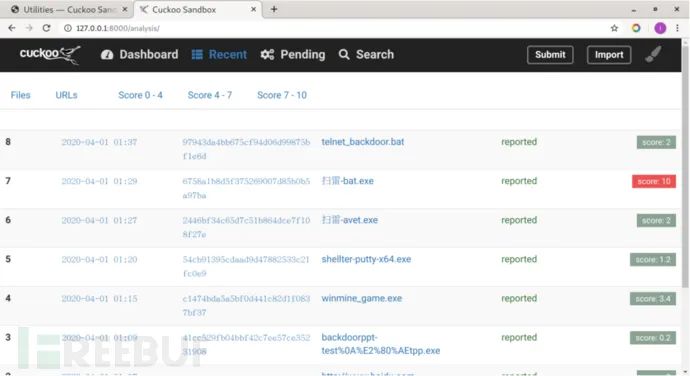
Task: Click the Search magnifier icon
Action: click(344, 55)
